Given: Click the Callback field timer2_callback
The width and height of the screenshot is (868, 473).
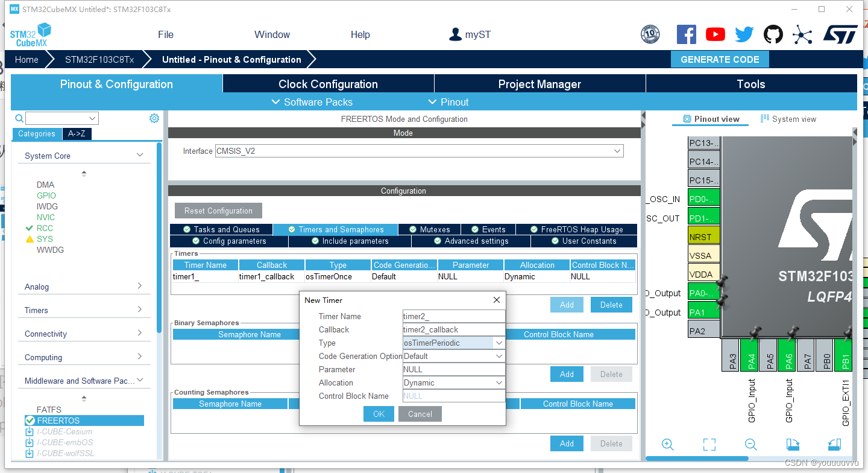Looking at the screenshot, I should point(453,329).
